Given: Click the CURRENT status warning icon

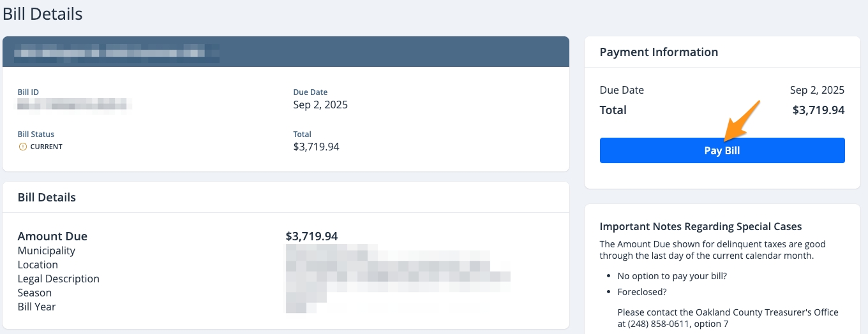Looking at the screenshot, I should [23, 147].
